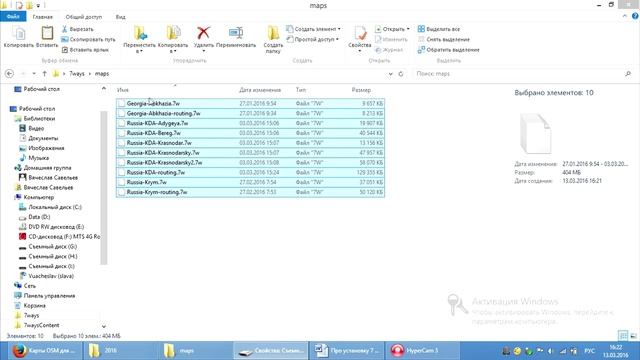The image size is (640, 360).
Task: Sort by the Size (Размер) column header
Action: coord(361,90)
